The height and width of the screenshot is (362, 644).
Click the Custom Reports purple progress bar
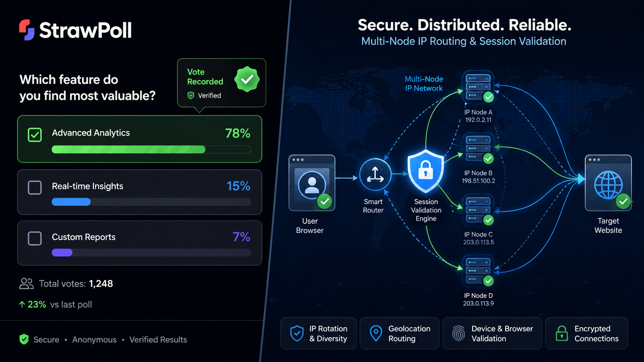62,252
